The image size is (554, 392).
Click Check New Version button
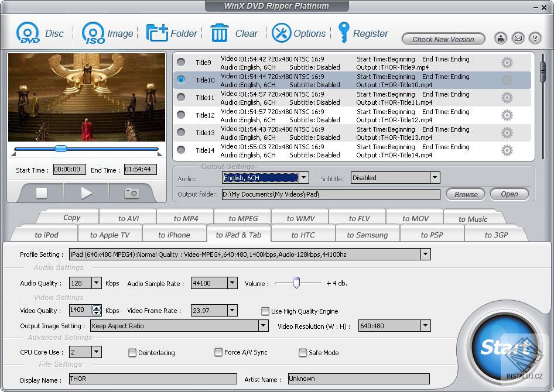443,39
